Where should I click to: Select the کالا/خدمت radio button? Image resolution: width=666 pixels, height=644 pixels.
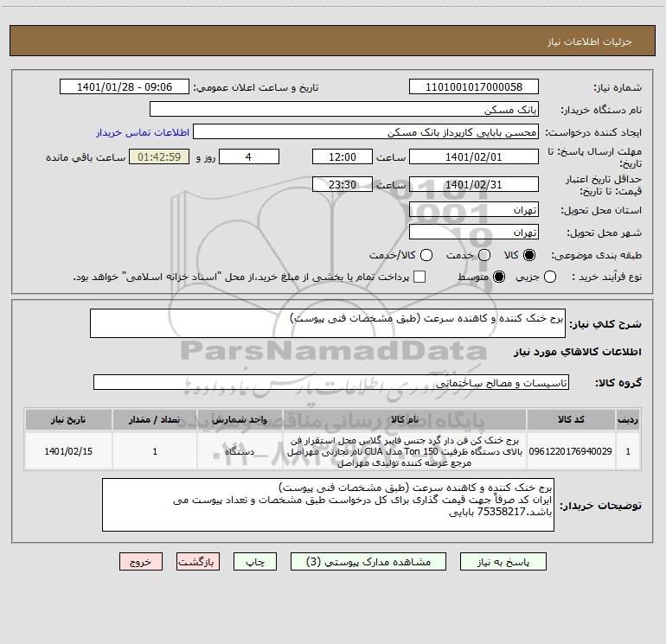(426, 255)
